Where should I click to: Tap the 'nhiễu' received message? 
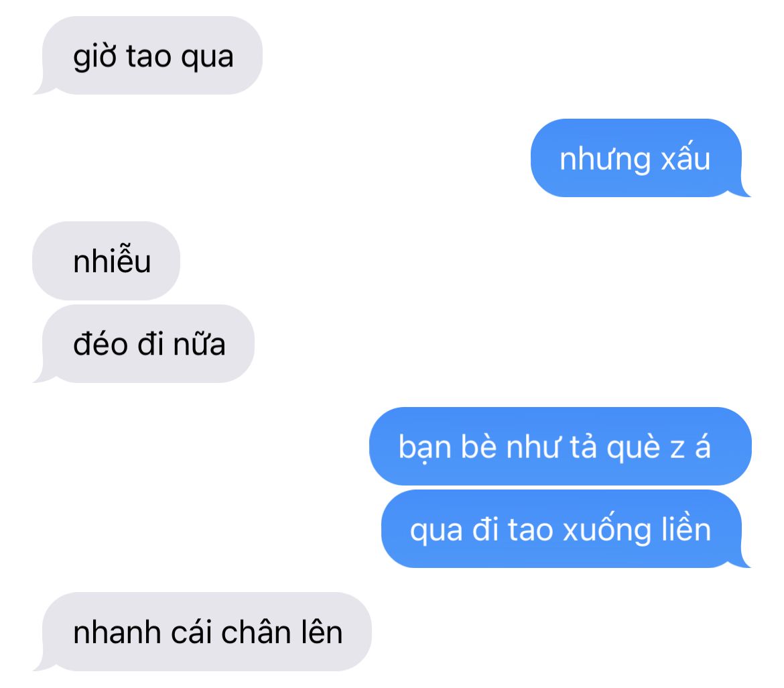106,261
